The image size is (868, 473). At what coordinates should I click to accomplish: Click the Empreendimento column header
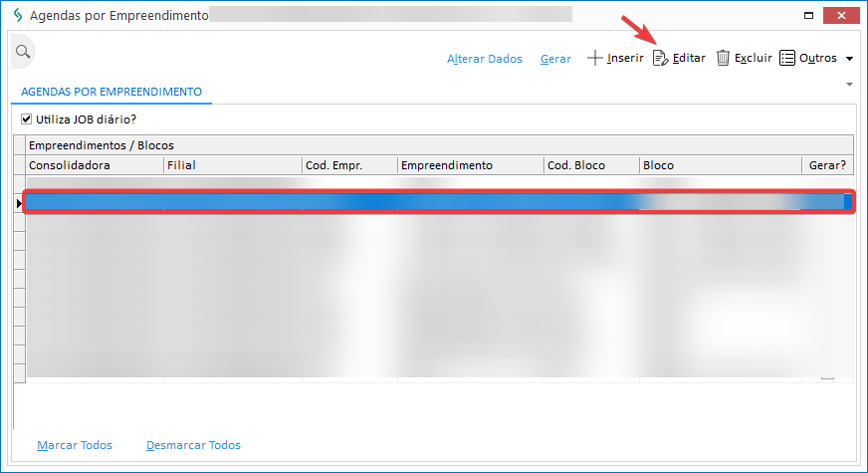(470, 165)
